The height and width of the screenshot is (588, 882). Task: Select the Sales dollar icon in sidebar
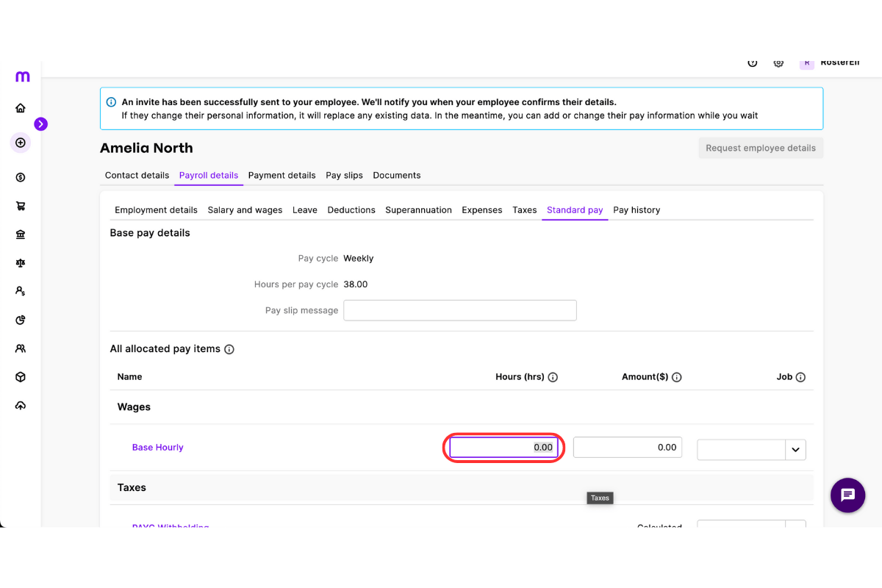[22, 176]
